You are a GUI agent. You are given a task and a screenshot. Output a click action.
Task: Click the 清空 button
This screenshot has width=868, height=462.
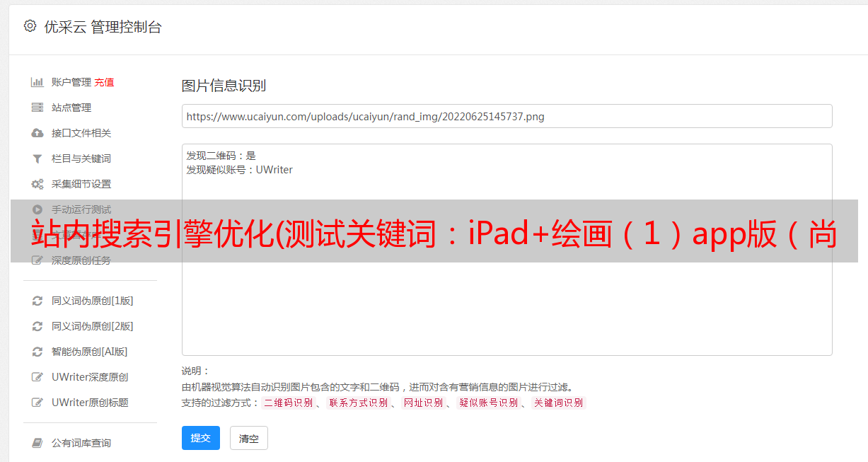point(249,438)
